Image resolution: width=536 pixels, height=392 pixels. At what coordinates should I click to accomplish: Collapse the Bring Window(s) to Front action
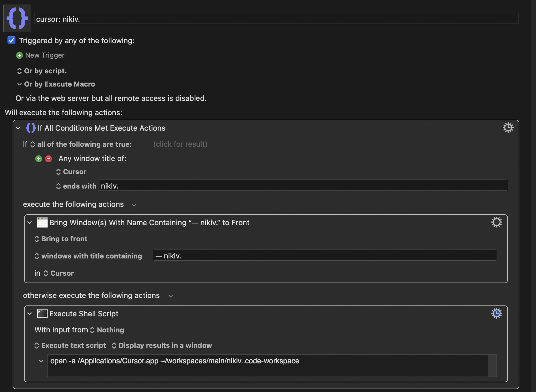[x=30, y=223]
